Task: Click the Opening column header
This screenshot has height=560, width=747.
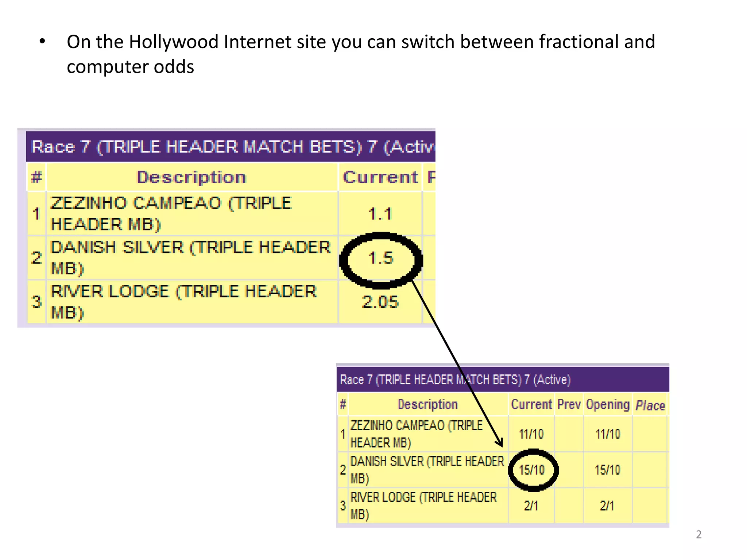Action: pyautogui.click(x=608, y=405)
